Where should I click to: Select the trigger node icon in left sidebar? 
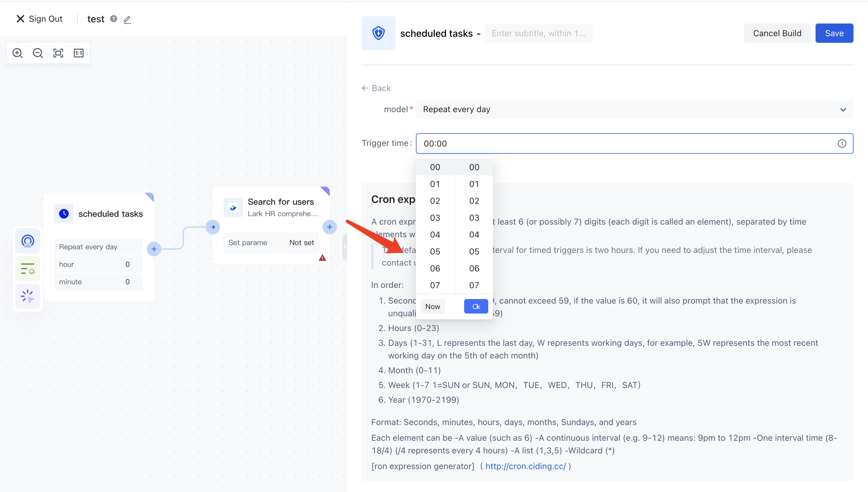(28, 241)
